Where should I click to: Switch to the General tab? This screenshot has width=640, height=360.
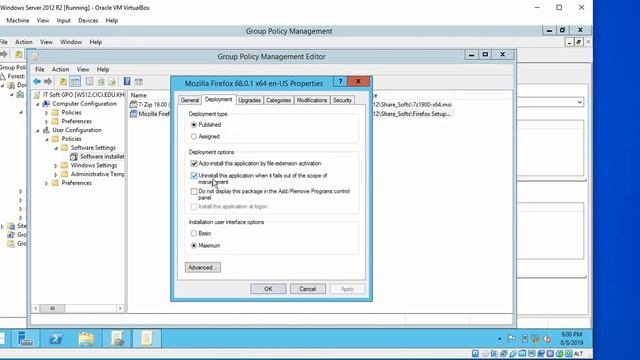click(x=190, y=100)
